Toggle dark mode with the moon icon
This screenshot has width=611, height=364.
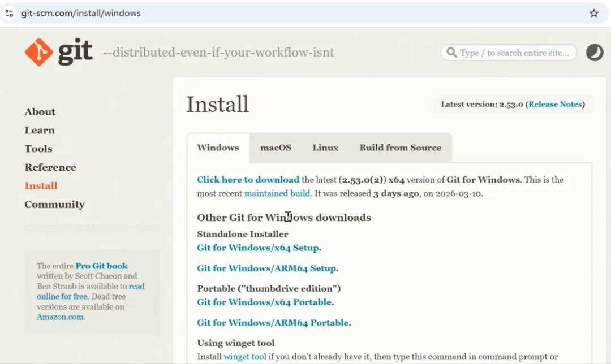tap(595, 52)
